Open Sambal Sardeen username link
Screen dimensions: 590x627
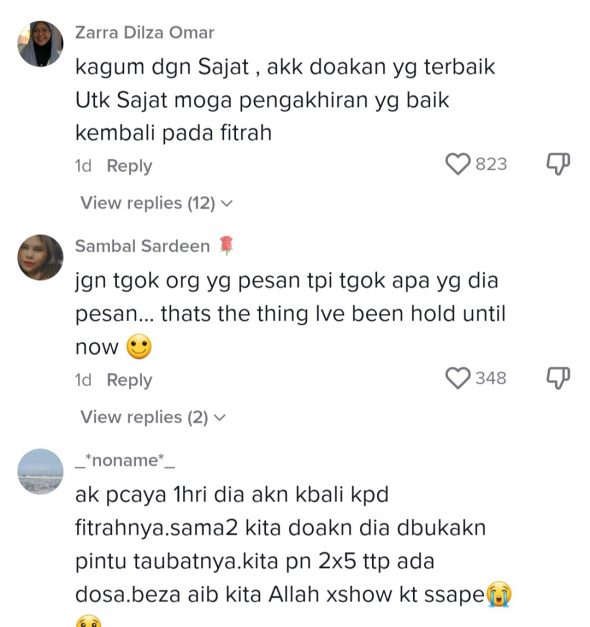pos(142,246)
